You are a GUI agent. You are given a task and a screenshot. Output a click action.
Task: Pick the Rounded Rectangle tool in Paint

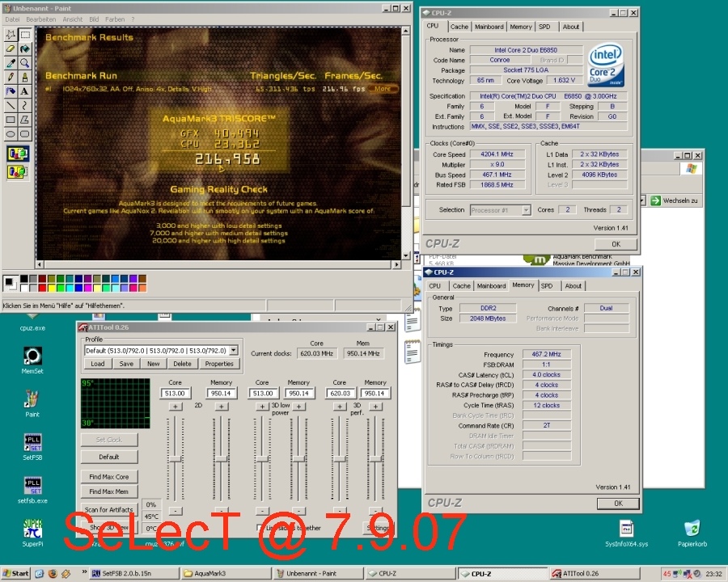click(24, 134)
